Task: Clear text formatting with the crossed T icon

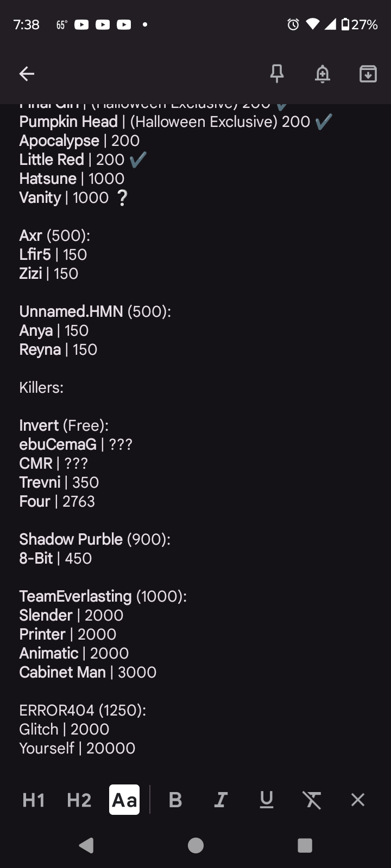Action: point(312,800)
